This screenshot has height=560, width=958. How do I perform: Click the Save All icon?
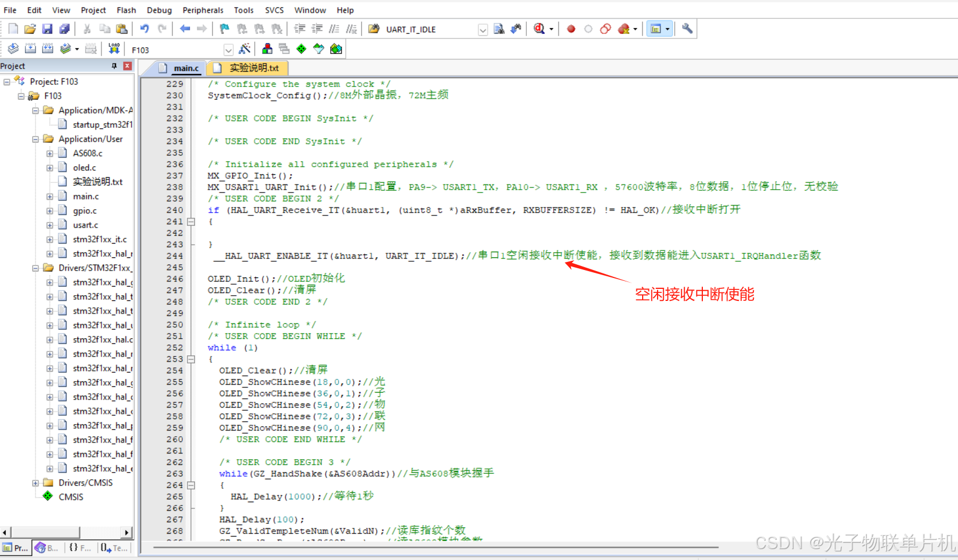tap(64, 29)
